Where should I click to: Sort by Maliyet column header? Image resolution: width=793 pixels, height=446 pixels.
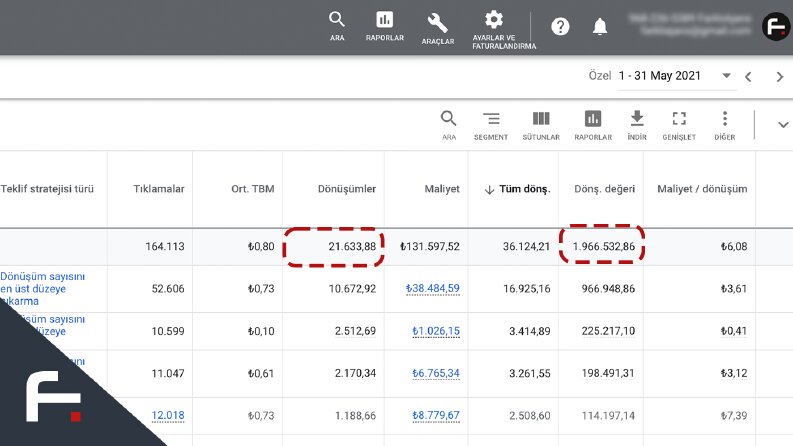(x=442, y=189)
